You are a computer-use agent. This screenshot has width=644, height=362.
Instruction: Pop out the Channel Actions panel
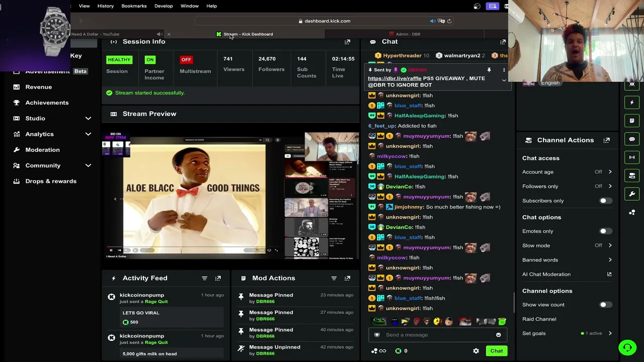(606, 140)
